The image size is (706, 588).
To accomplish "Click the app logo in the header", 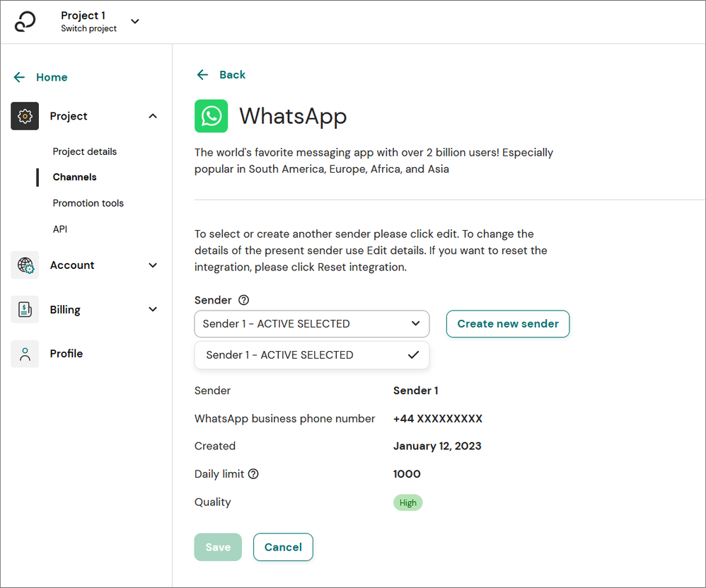I will [x=25, y=22].
